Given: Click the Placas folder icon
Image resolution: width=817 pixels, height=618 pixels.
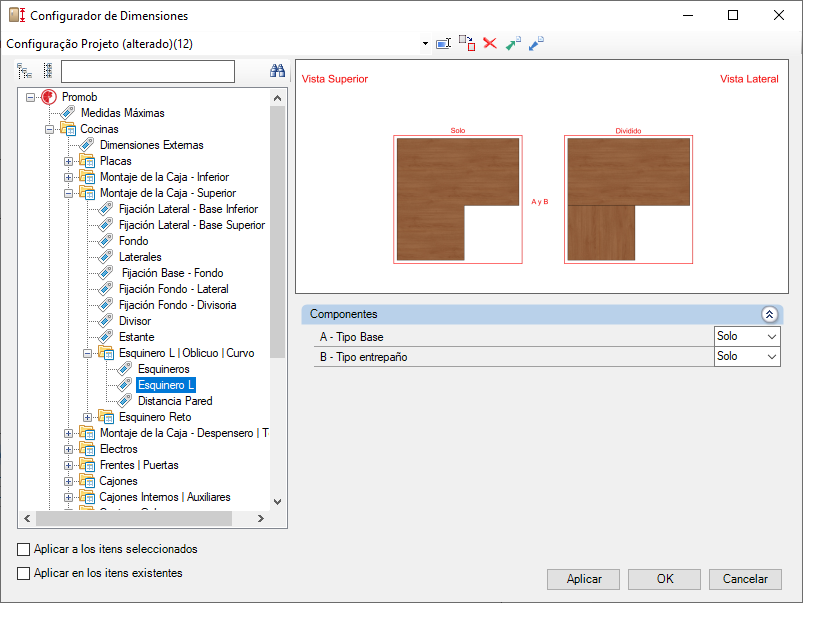Looking at the screenshot, I should coord(87,160).
